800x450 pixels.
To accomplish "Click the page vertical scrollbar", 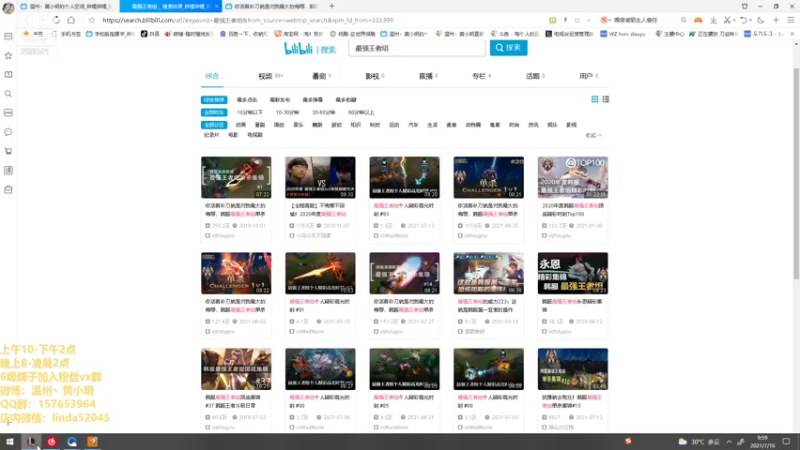I will (x=796, y=173).
